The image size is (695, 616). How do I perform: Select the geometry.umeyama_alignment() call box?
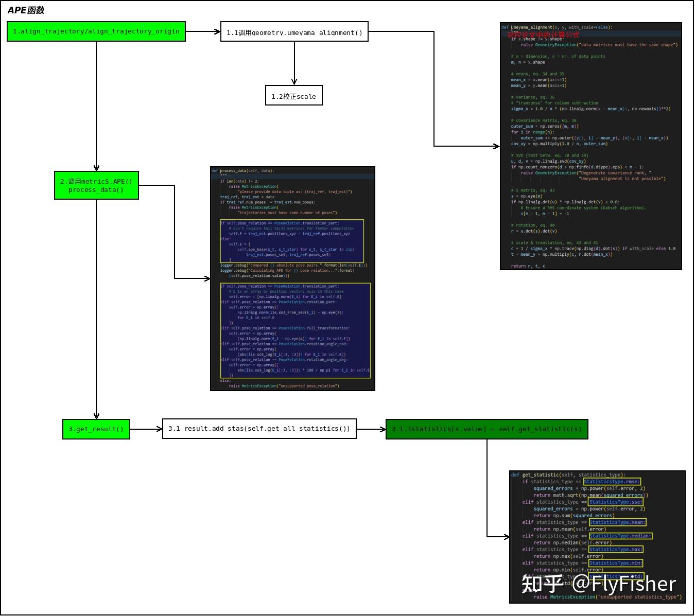294,32
